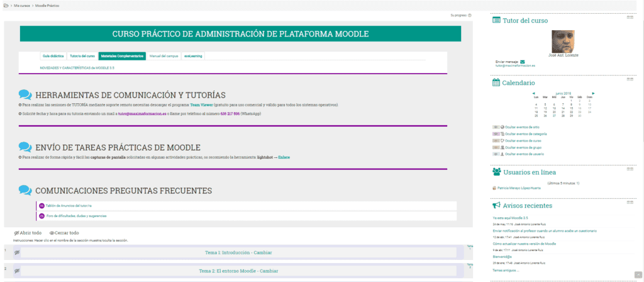Click the forum icon of Foro de dificultades
The width and height of the screenshot is (644, 282).
(x=42, y=216)
